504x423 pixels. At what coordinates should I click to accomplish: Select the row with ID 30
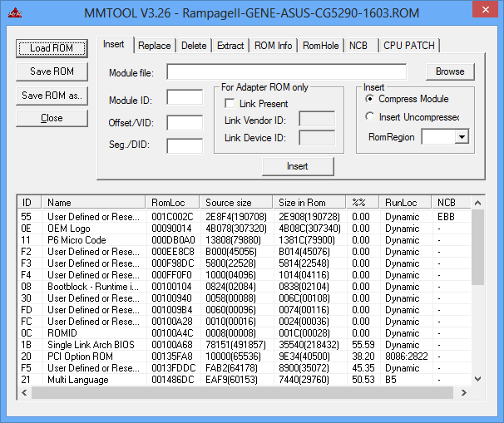click(x=245, y=298)
